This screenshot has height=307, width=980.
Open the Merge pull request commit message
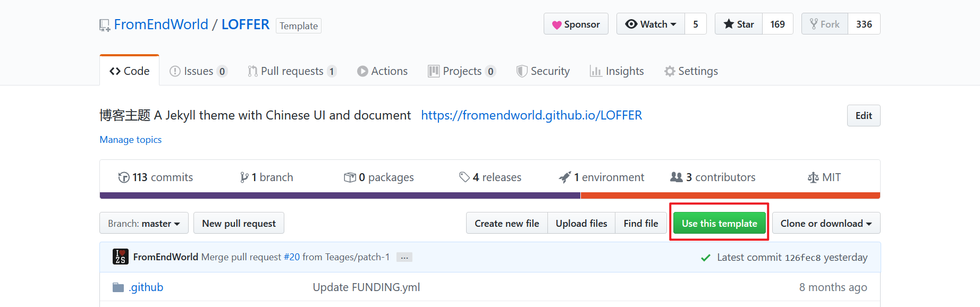pyautogui.click(x=241, y=257)
